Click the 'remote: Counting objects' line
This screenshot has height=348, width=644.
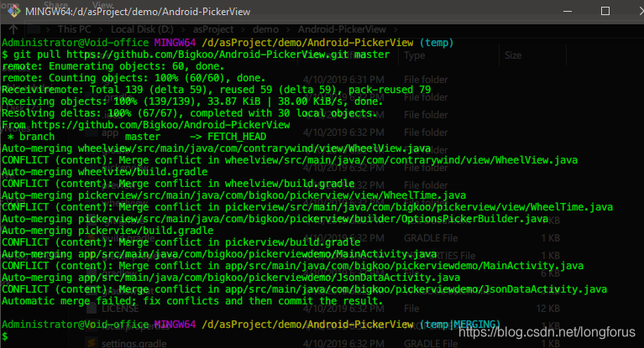click(134, 78)
